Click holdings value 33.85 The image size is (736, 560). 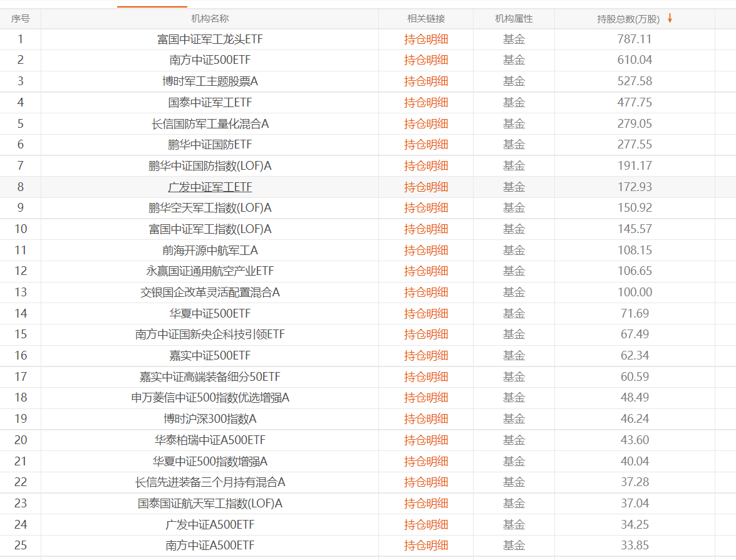[635, 546]
